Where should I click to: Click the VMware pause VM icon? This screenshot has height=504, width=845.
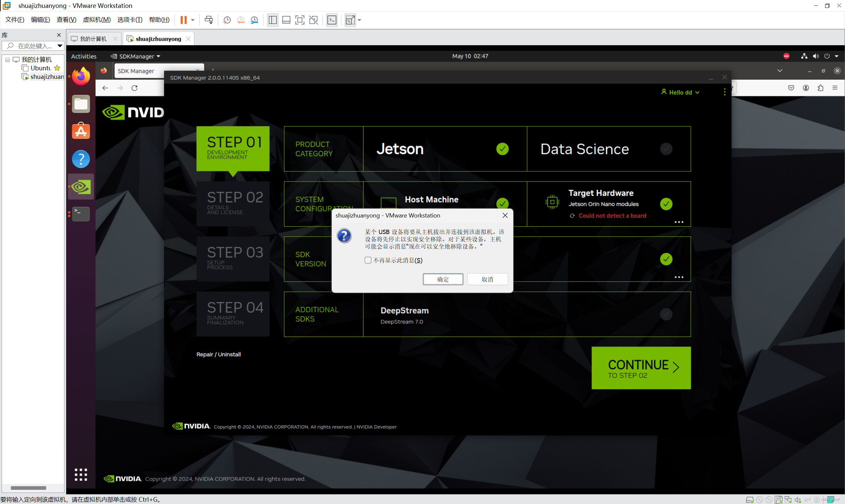point(184,20)
